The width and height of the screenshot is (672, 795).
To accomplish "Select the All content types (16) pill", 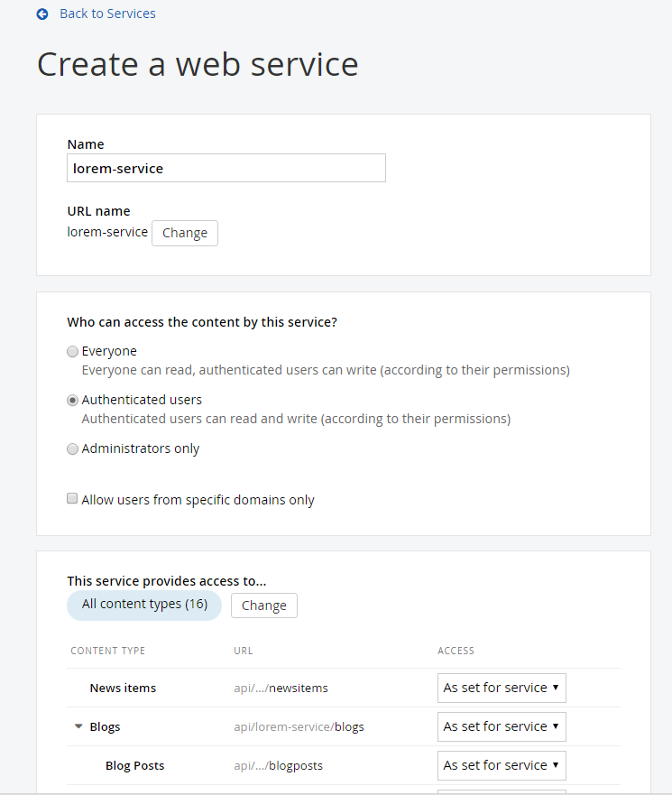I will 143,605.
